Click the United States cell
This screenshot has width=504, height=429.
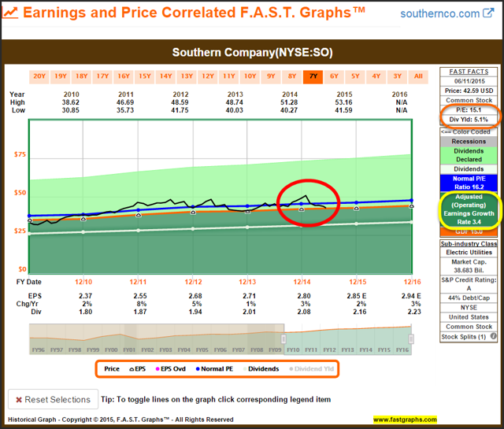(x=469, y=317)
